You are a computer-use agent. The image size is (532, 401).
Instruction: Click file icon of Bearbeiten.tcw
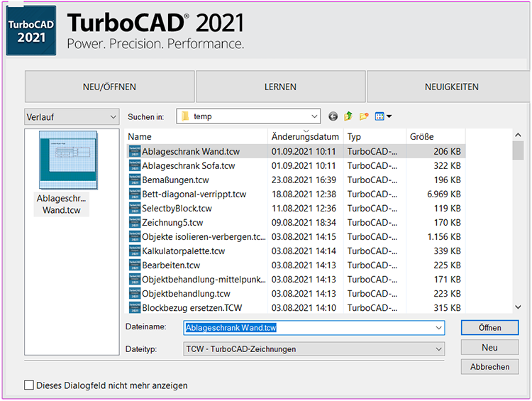point(135,265)
